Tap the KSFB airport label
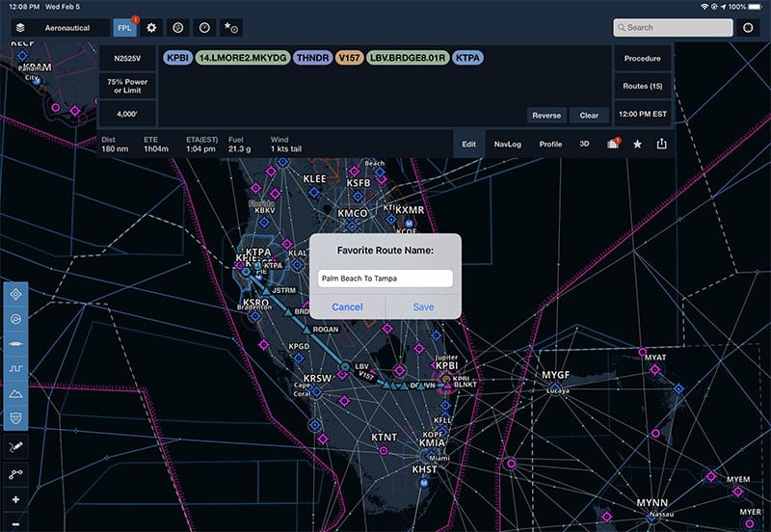The image size is (771, 532). [x=358, y=183]
